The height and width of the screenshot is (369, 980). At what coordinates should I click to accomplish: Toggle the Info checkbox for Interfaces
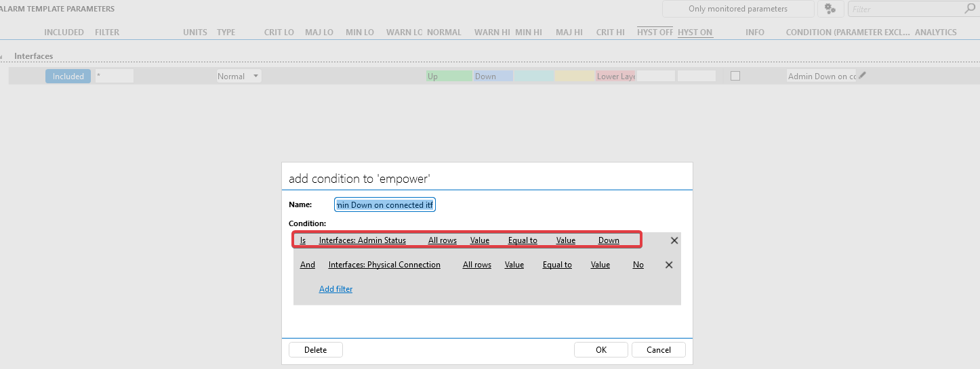[x=735, y=77]
